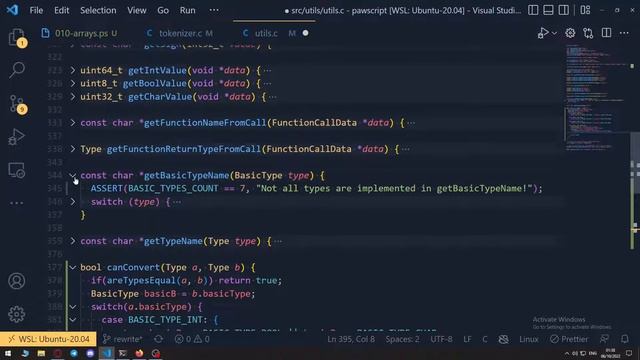640x360 pixels.
Task: Click Ln 395, Col 8 in status bar
Action: (x=351, y=339)
